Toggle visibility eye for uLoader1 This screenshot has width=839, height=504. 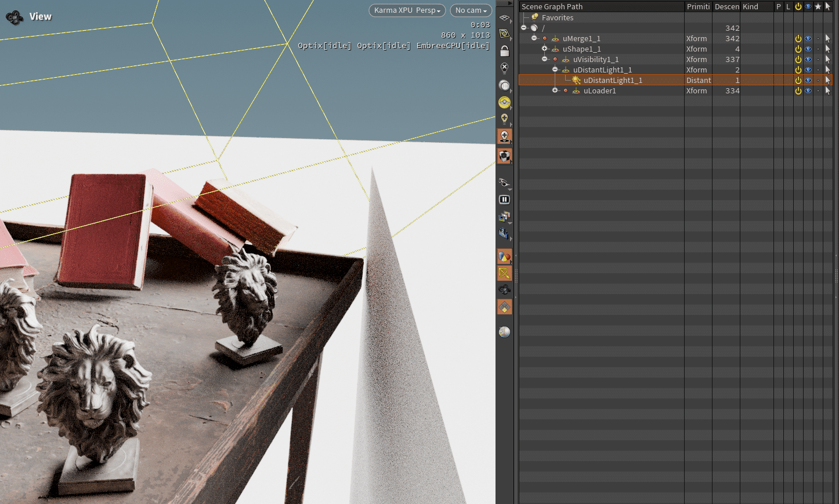(x=808, y=91)
